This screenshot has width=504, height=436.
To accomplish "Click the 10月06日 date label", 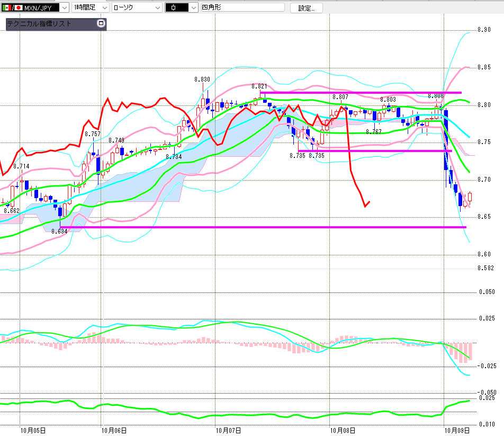I will coord(114,431).
